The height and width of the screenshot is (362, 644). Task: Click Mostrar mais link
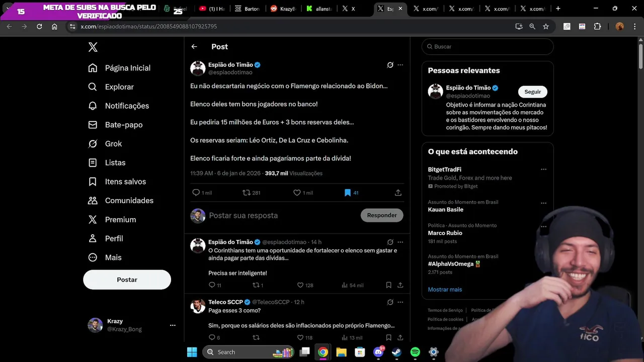tap(445, 290)
